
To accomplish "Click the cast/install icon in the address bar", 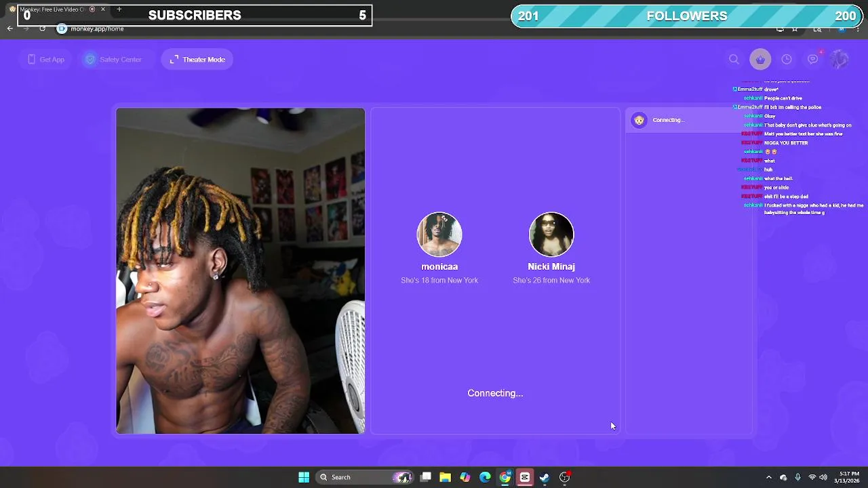I will tap(780, 29).
